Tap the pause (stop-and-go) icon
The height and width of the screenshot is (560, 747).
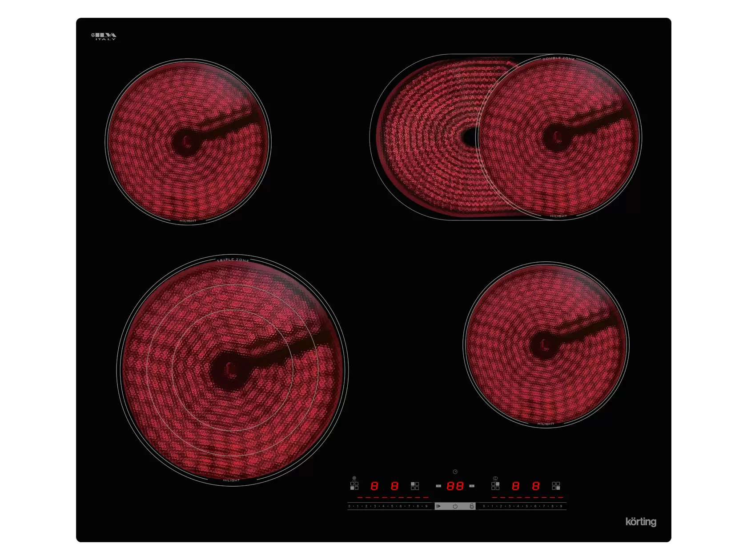[x=438, y=506]
